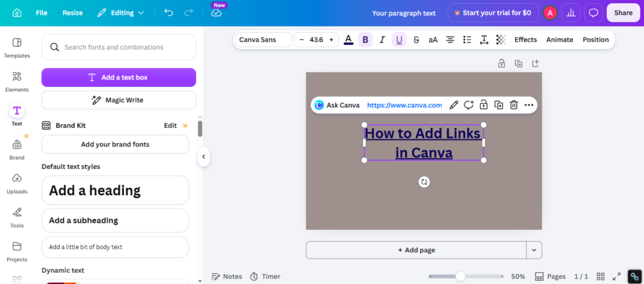This screenshot has width=644, height=284.
Task: Click the 43.6 font size field
Action: tap(316, 40)
